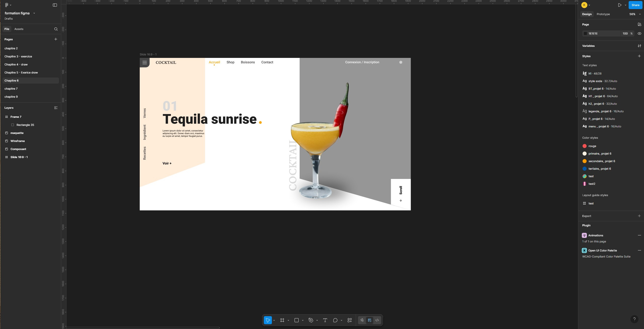
Task: Switch to the Prototype tab
Action: point(603,14)
